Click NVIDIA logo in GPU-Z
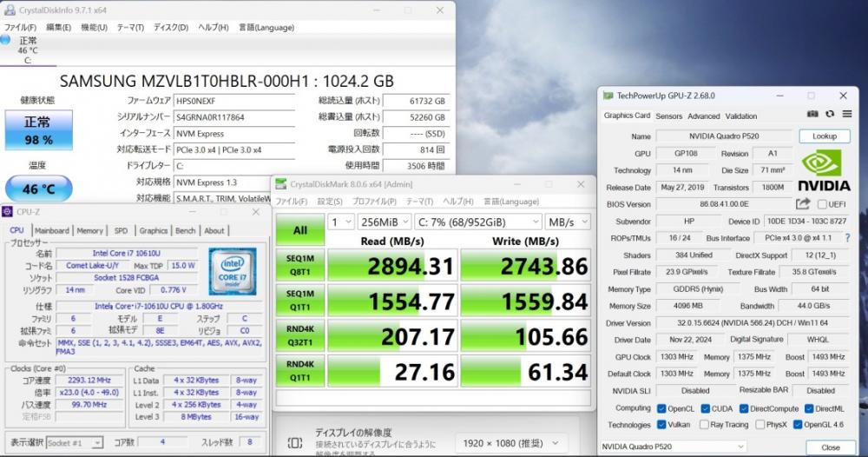The height and width of the screenshot is (457, 868). 825,170
